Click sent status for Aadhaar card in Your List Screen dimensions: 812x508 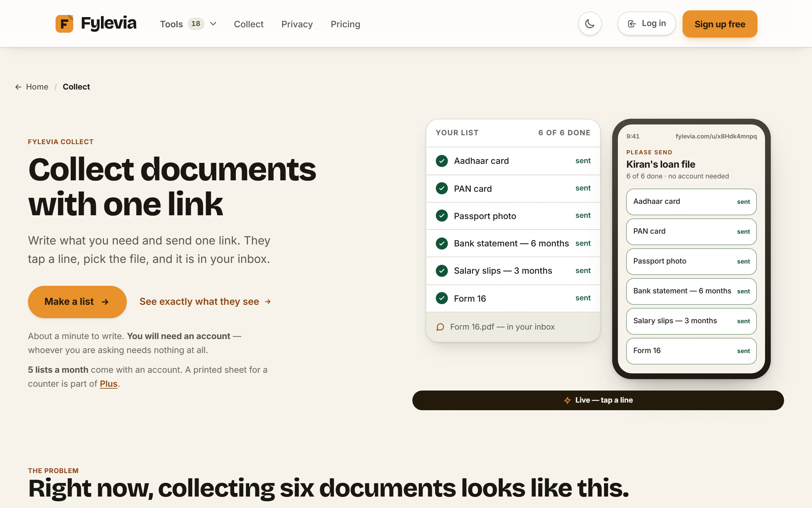point(583,161)
